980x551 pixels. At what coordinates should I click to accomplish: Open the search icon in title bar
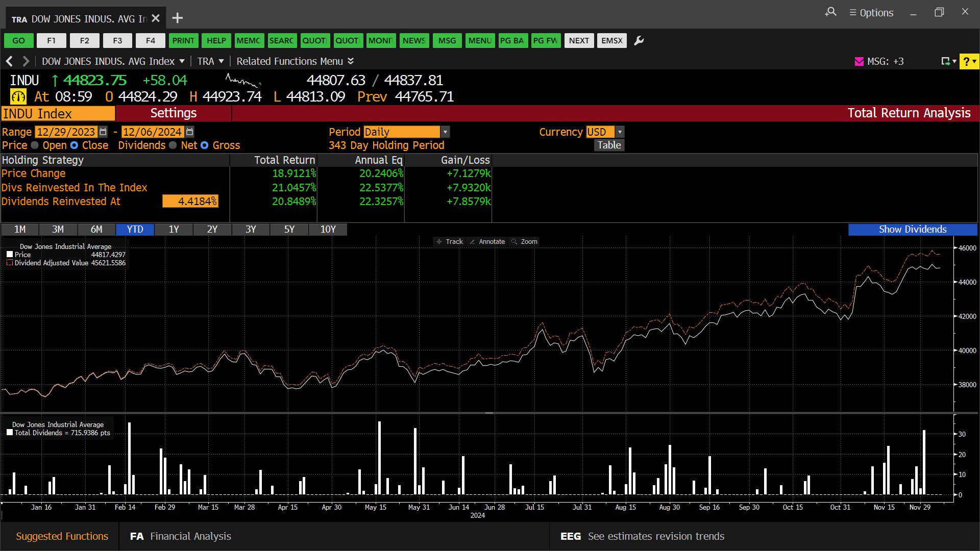click(x=830, y=12)
